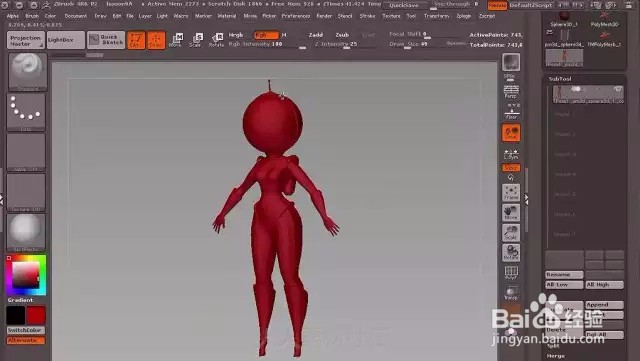
Task: Open the Texture menu
Action: point(391,16)
